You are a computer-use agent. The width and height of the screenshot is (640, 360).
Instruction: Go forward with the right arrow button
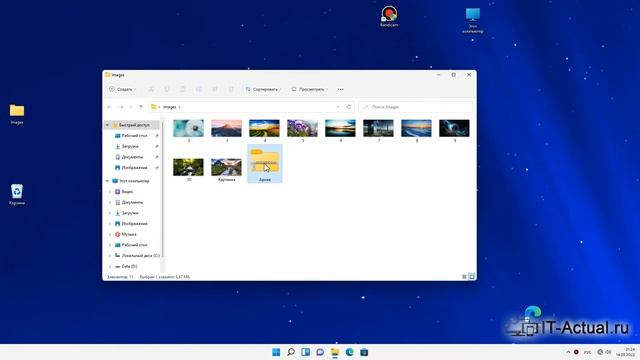click(121, 107)
